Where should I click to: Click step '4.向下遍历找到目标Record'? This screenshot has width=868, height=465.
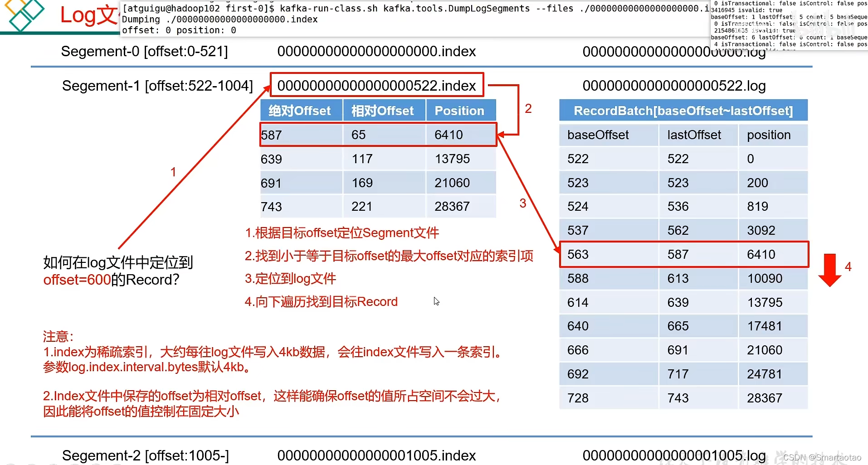point(321,302)
